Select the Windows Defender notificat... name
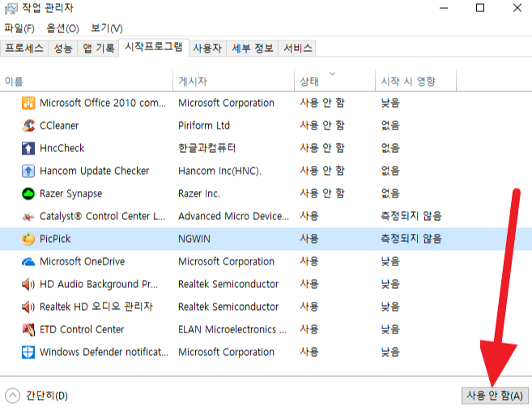532x411 pixels. [104, 352]
